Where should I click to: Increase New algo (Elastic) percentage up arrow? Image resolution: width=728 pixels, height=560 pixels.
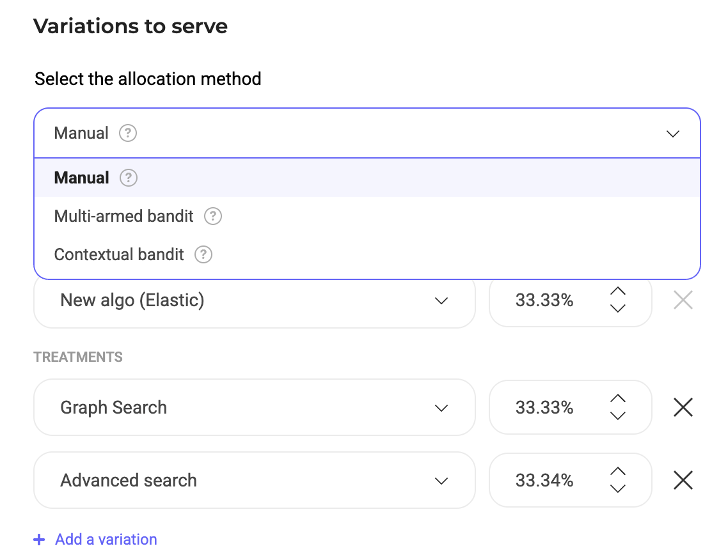tap(617, 292)
